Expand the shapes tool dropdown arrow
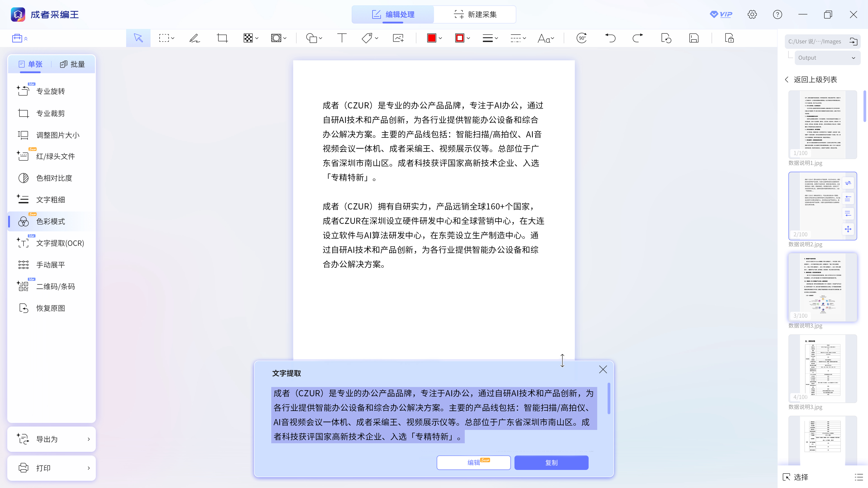This screenshot has height=488, width=868. tap(321, 38)
